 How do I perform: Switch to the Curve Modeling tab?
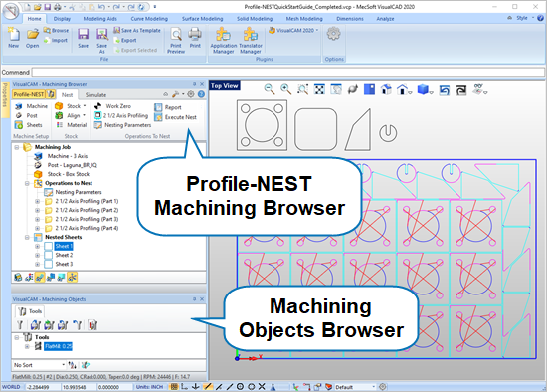click(149, 19)
